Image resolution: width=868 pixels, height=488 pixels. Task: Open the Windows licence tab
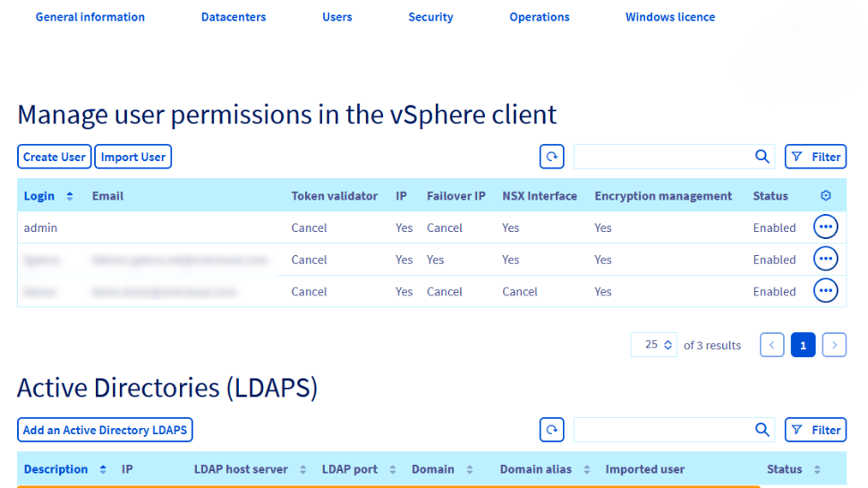click(670, 17)
